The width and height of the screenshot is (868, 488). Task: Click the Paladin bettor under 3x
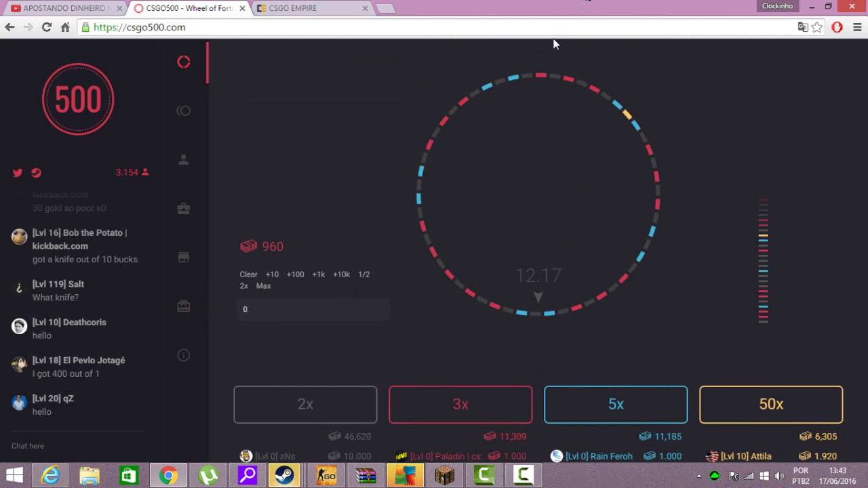(x=445, y=456)
